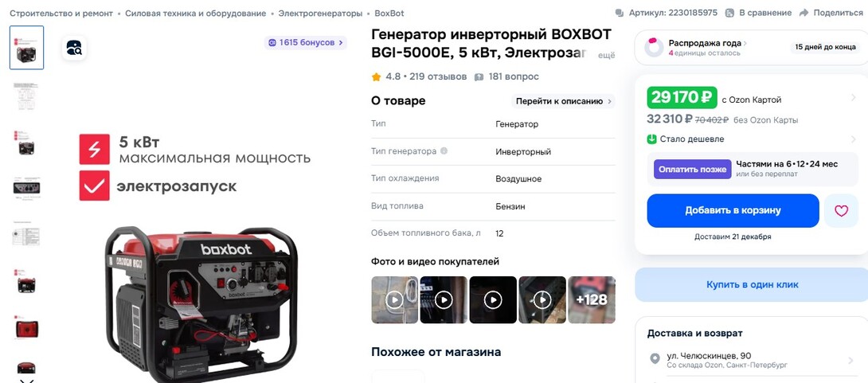Click the questions icon near 181 вопрос
Screen dimensions: 868x383
479,77
